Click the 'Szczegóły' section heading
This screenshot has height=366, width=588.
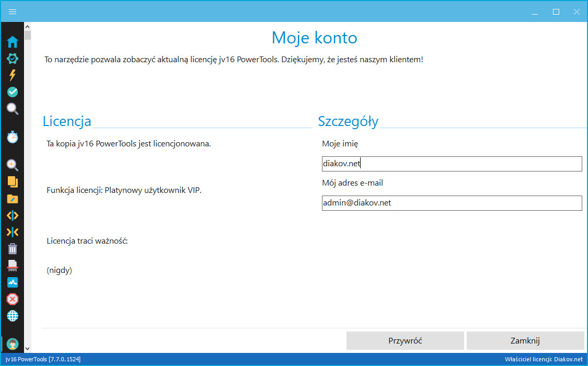(x=348, y=121)
